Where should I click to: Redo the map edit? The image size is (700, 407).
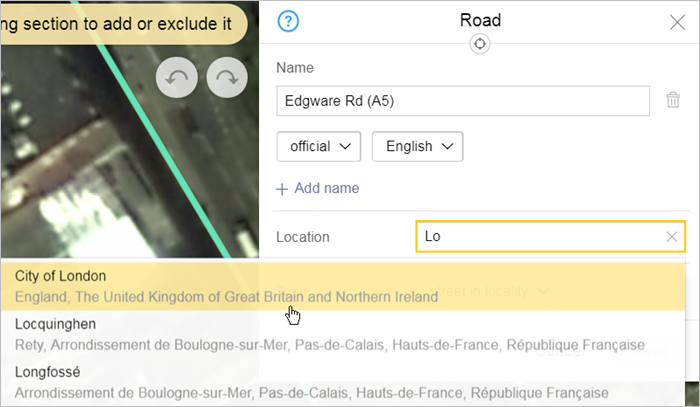point(227,80)
